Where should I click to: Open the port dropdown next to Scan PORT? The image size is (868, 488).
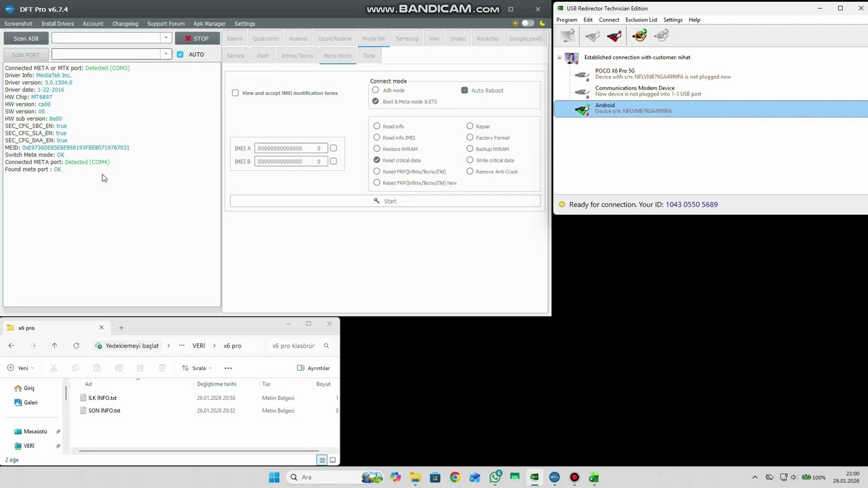pos(165,54)
